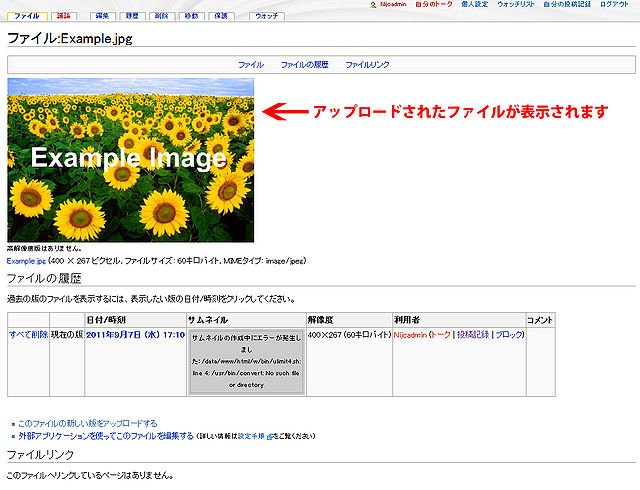The image size is (640, 490).
Task: Open the Example.jpg file link
Action: [27, 260]
